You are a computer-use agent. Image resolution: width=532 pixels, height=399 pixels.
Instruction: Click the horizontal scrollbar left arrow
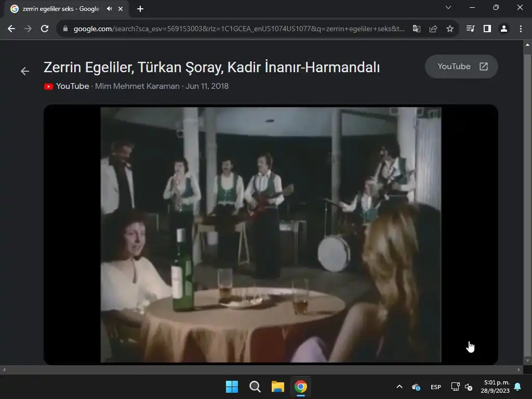click(x=4, y=370)
